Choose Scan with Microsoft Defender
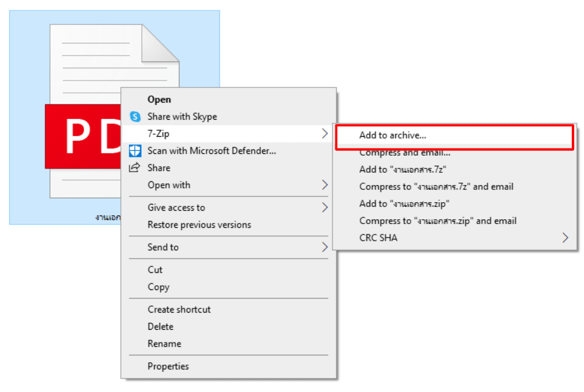584x392 pixels. point(228,151)
